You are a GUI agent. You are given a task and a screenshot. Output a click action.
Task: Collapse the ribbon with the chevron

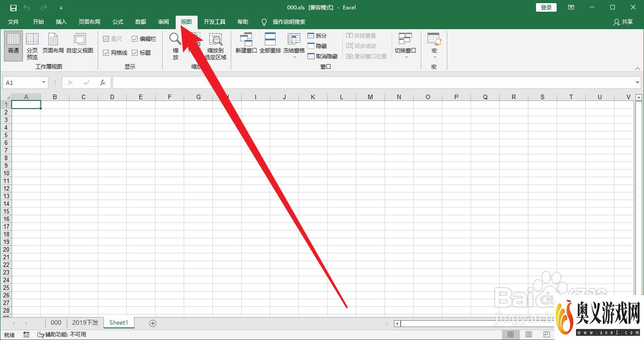638,68
